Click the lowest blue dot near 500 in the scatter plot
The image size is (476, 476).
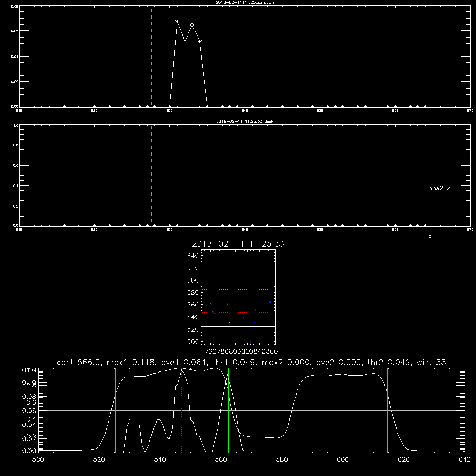[250, 342]
